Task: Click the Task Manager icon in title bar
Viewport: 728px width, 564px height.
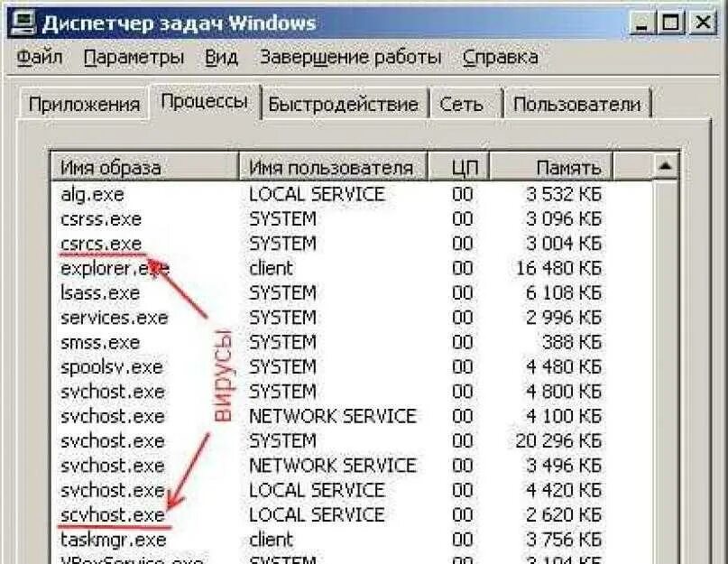Action: tap(23, 23)
